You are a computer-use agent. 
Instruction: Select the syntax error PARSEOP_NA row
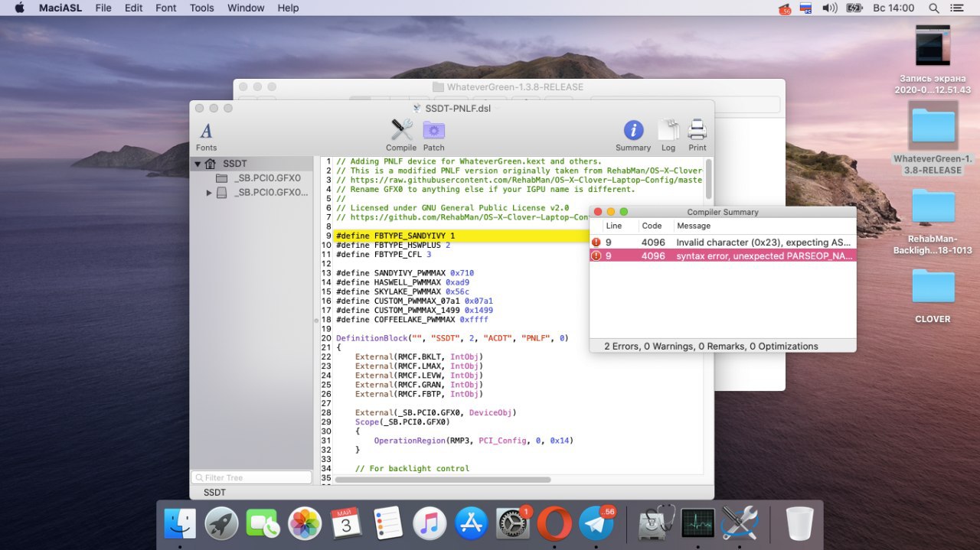pyautogui.click(x=723, y=255)
